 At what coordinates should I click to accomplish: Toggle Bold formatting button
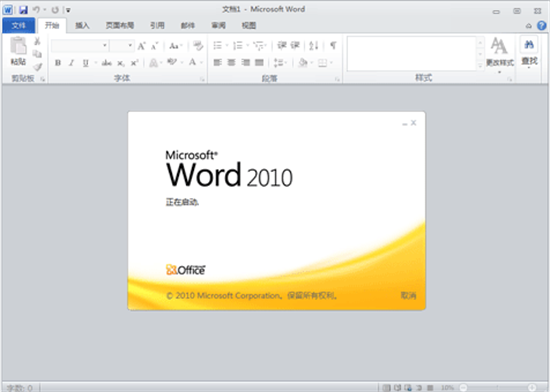click(x=58, y=63)
